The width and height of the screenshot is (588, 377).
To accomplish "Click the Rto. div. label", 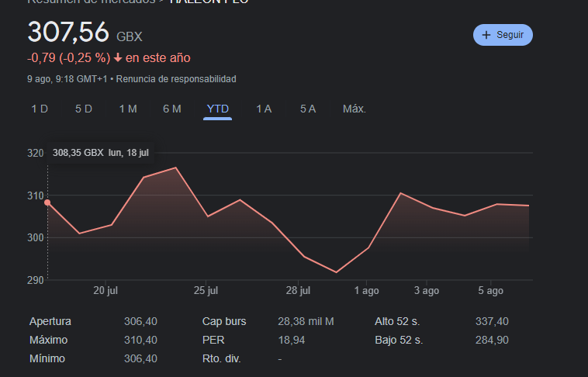I will pos(221,358).
